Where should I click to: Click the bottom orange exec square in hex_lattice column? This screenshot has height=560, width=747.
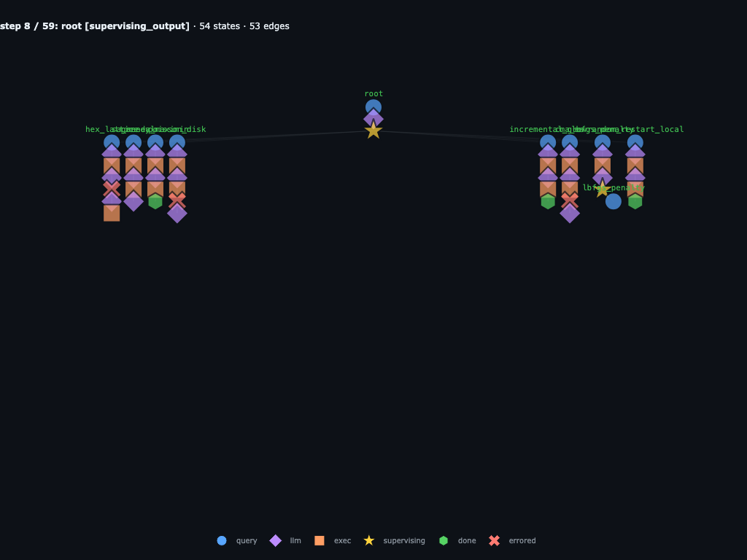pos(112,214)
